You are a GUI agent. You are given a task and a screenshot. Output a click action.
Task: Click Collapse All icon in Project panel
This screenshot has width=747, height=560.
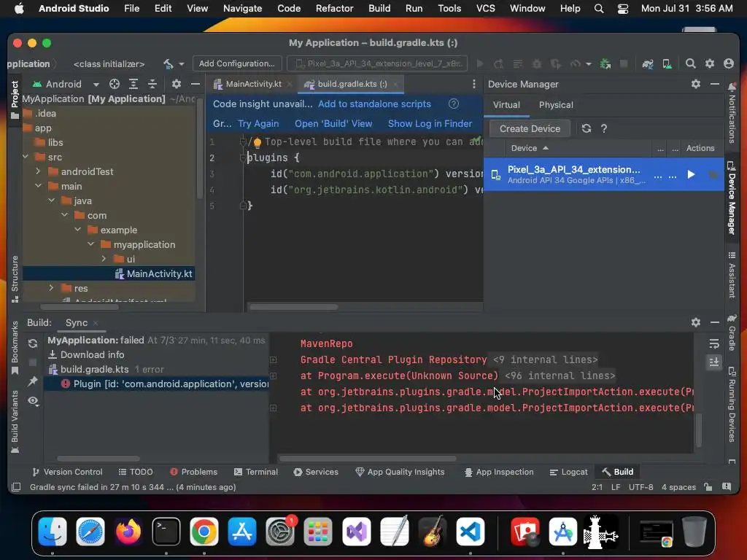[152, 85]
